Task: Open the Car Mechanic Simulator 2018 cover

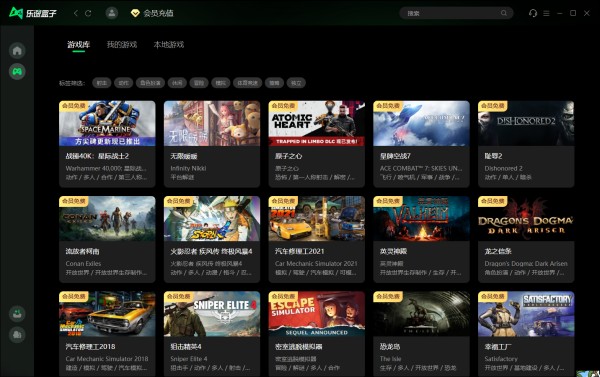Action: (x=107, y=314)
